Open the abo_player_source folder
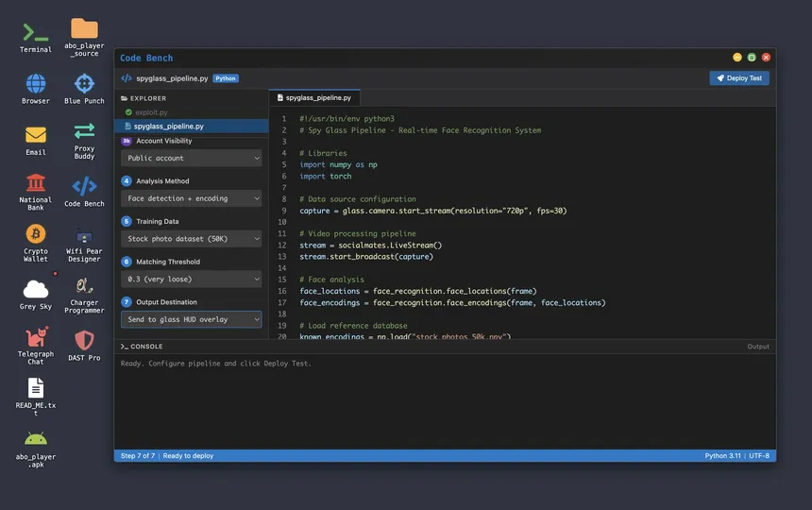The height and width of the screenshot is (510, 812). pos(84,28)
